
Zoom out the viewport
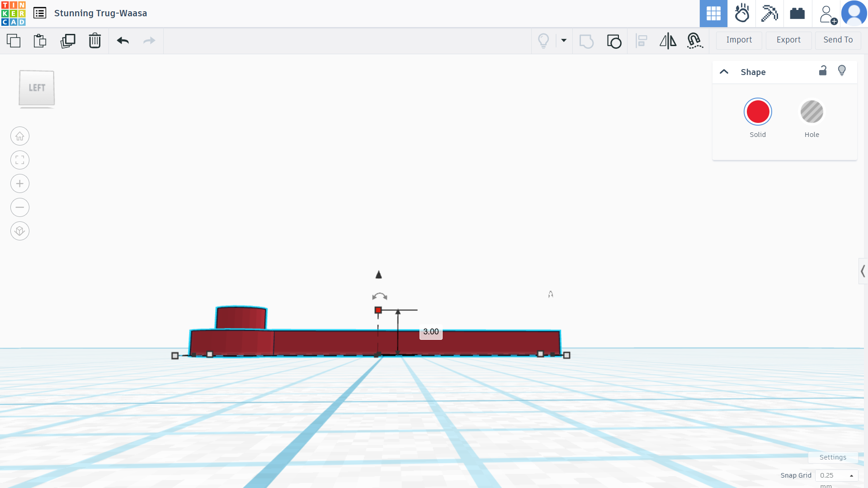click(x=20, y=207)
